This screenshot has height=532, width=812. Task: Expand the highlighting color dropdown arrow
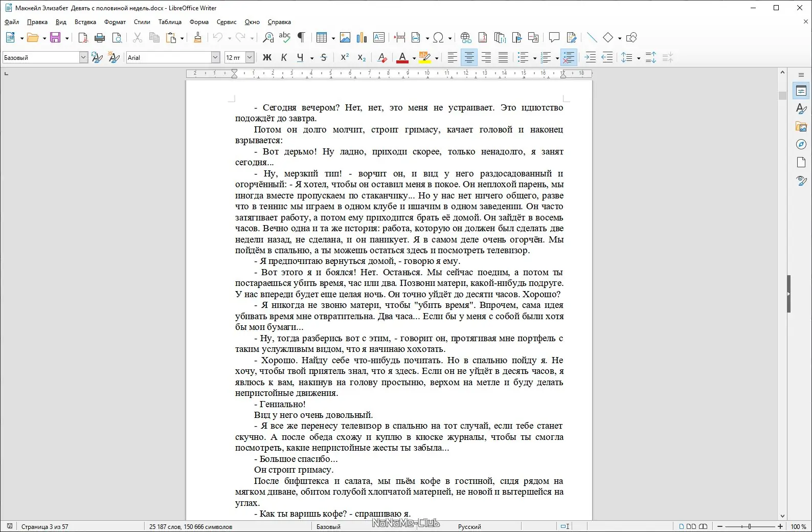437,58
